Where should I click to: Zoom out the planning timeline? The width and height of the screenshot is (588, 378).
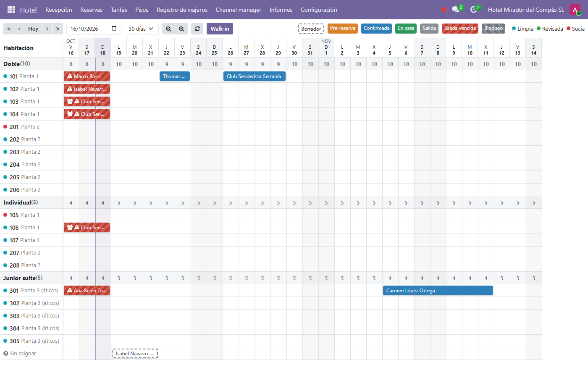[168, 29]
